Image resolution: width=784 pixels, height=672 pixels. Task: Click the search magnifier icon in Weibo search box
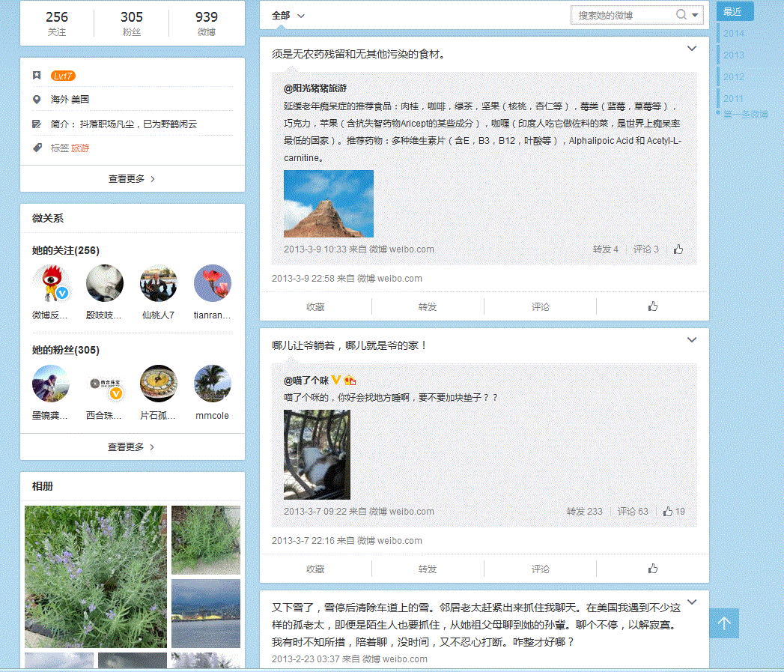tap(681, 15)
